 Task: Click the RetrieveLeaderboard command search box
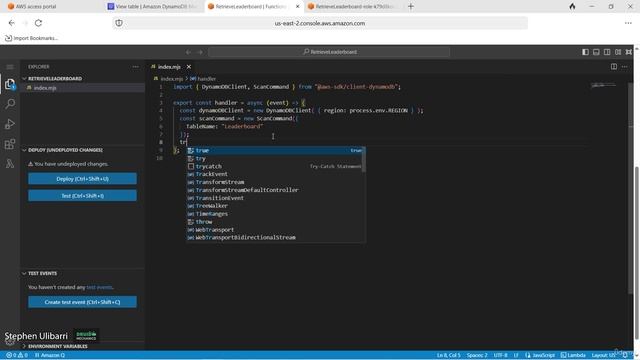tap(329, 52)
